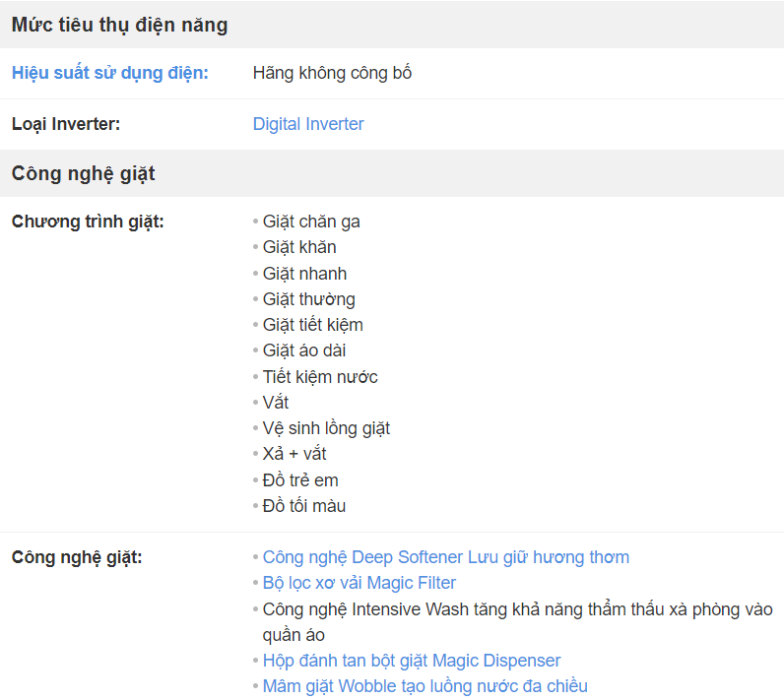Image resolution: width=784 pixels, height=700 pixels.
Task: Open Công nghệ Deep Softener link
Action: [445, 557]
